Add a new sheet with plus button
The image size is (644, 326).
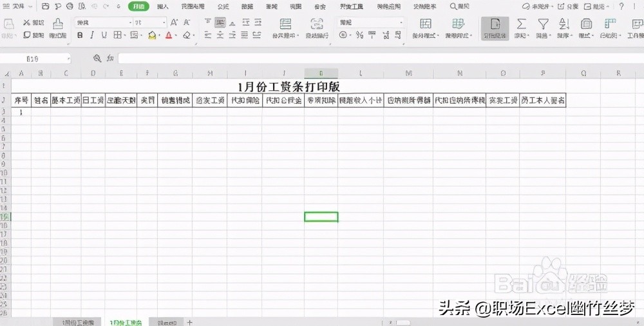point(189,321)
